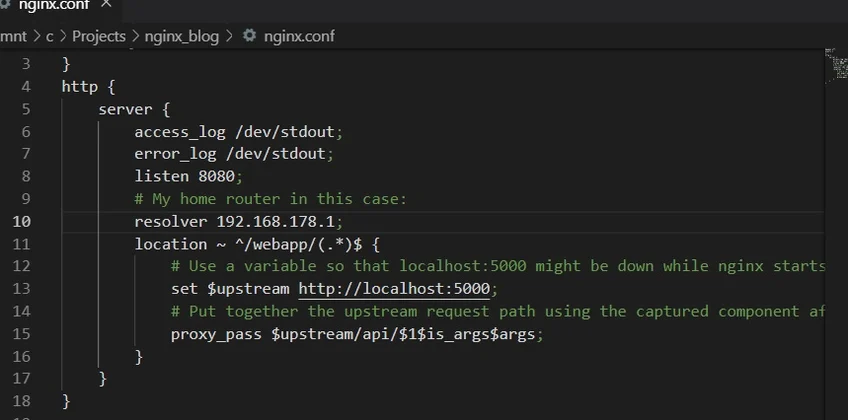Click the "My home router" comment
848x420 pixels.
(x=270, y=199)
